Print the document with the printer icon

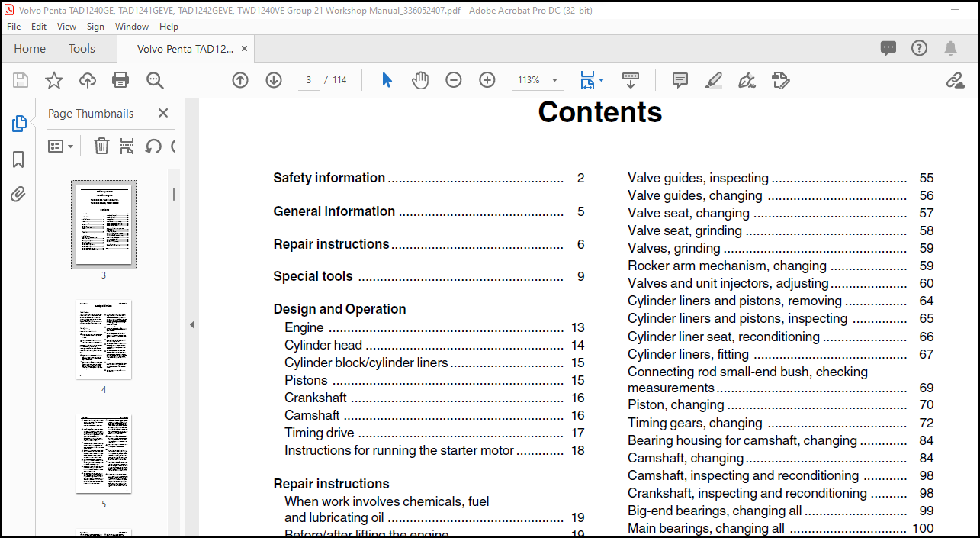click(120, 80)
